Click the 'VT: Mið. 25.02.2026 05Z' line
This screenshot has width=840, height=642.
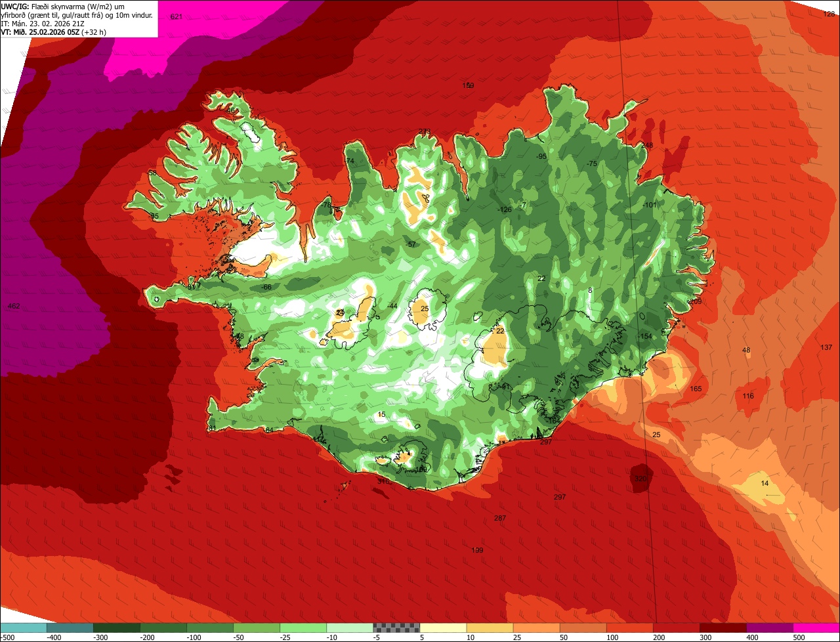pos(54,32)
